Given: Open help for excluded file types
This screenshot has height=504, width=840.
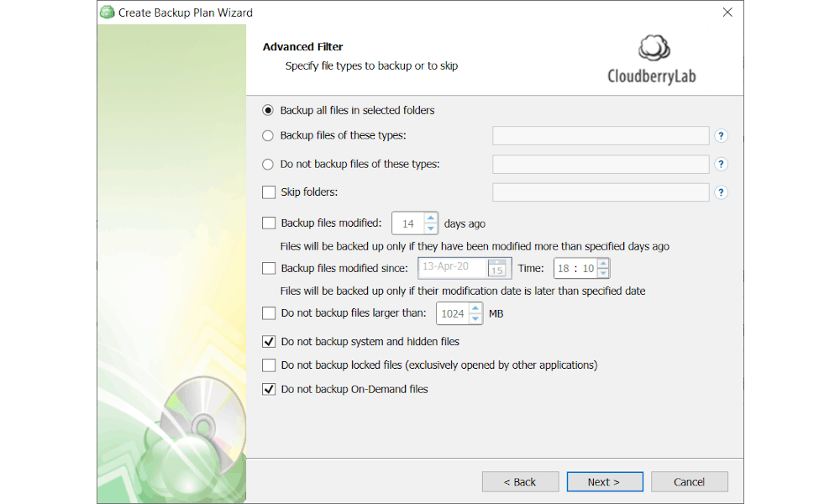Looking at the screenshot, I should [x=721, y=164].
